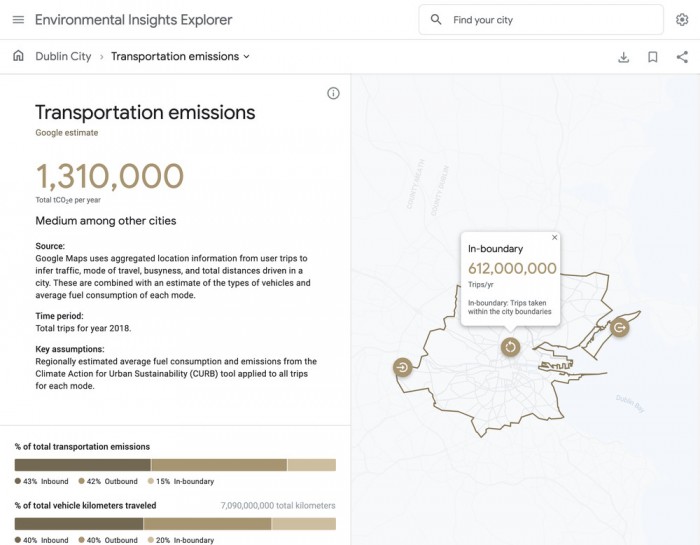
Task: Click the settings gear icon
Action: (681, 20)
